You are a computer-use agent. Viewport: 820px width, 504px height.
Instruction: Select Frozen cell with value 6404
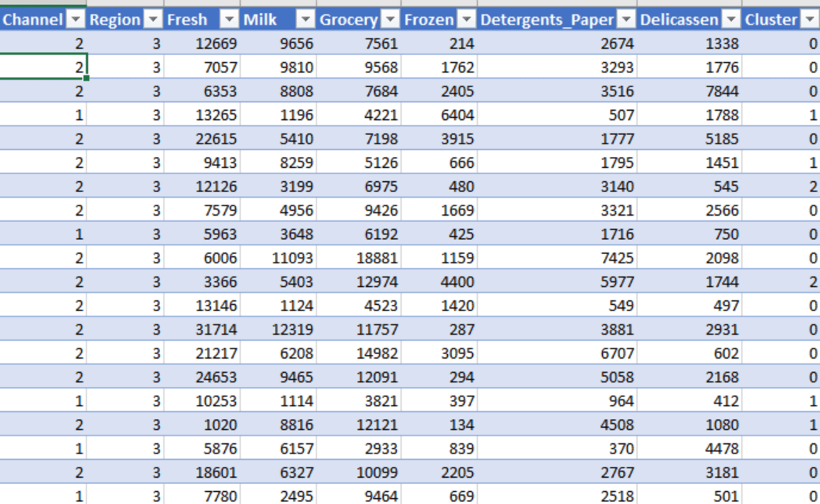pyautogui.click(x=439, y=115)
